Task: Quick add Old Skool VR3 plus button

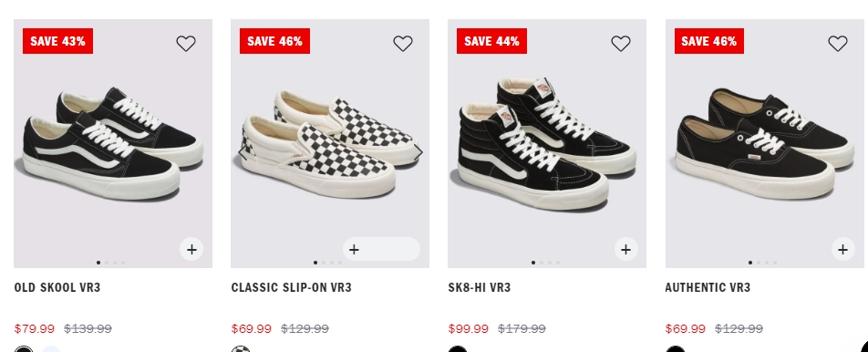Action: click(191, 250)
